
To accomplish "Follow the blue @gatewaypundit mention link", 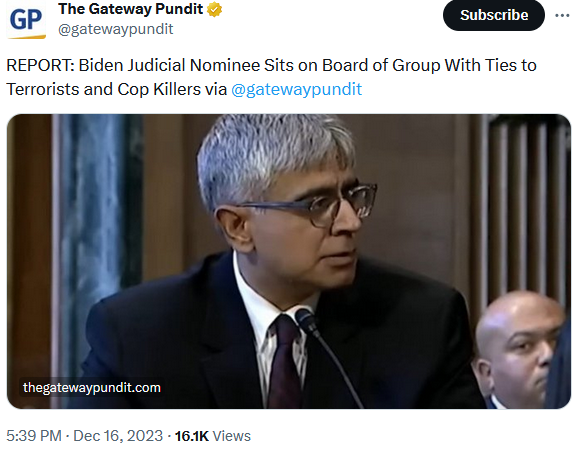I will [x=297, y=90].
